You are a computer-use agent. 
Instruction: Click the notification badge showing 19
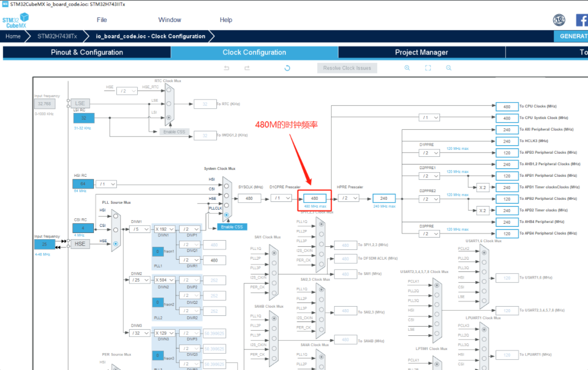(559, 19)
